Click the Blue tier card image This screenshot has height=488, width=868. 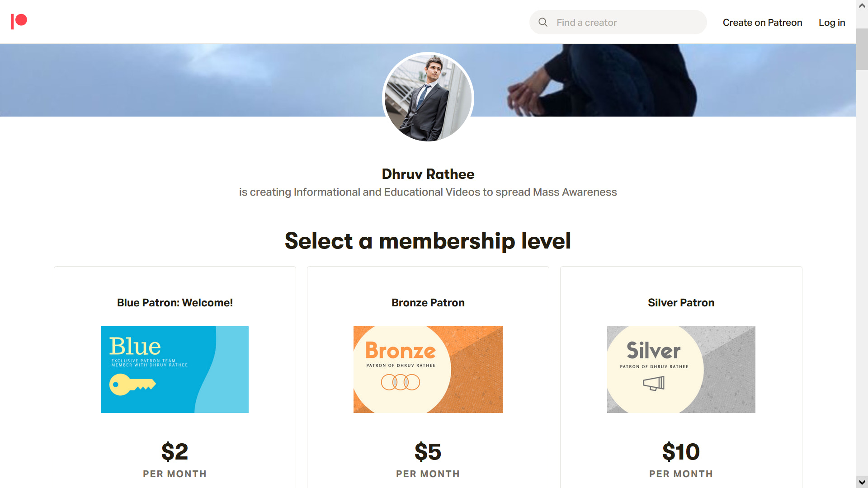[175, 369]
